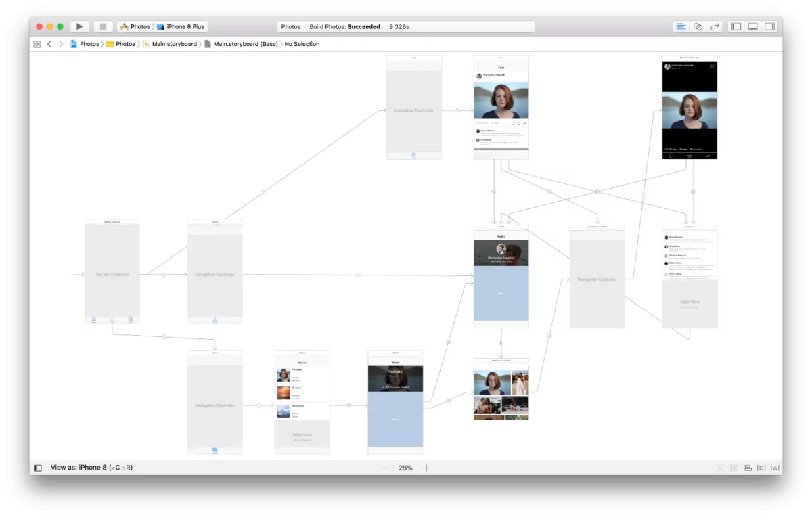This screenshot has width=812, height=517.
Task: Click the profile avatar in the Profile scene
Action: coord(501,249)
